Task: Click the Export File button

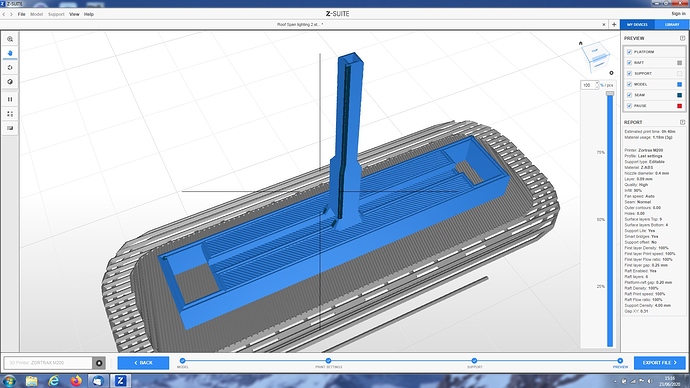Action: (x=660, y=363)
